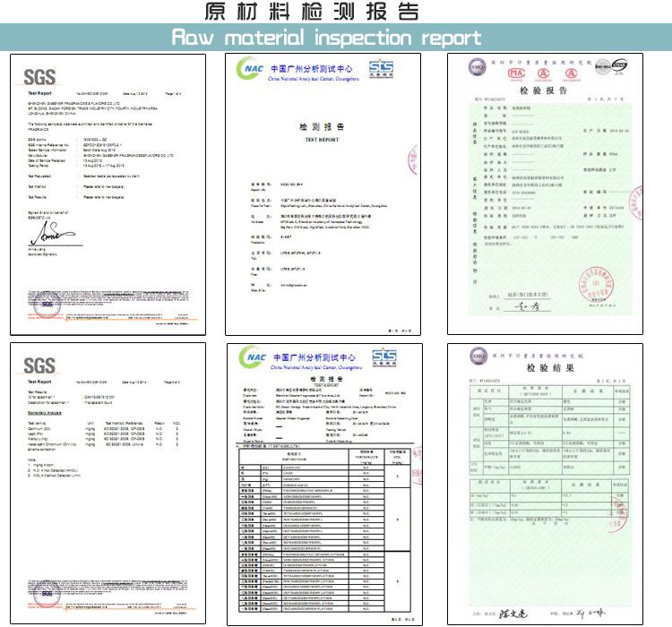Screen dimensions: 672x627
Task: Click the NAC logo on the top-middle report
Action: coord(250,69)
